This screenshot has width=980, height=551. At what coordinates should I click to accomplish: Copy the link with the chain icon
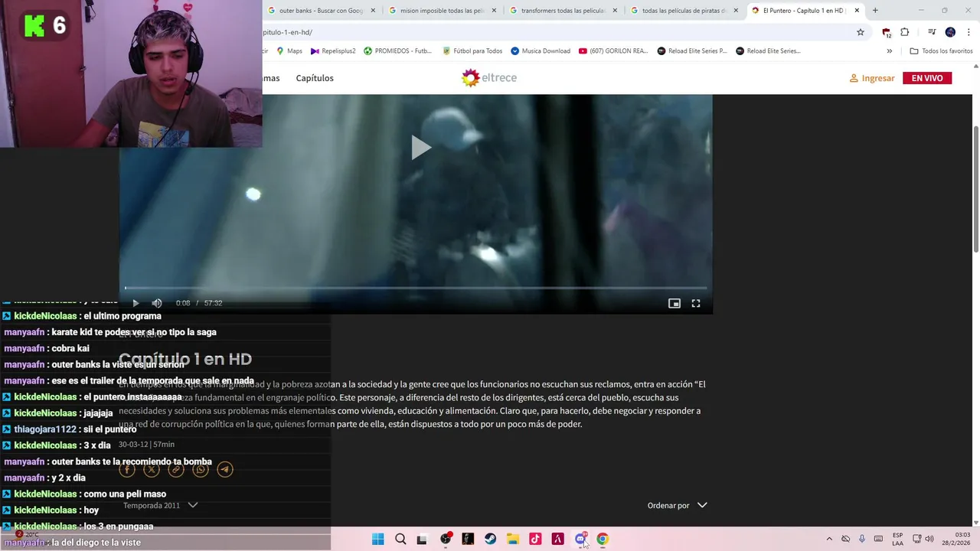(176, 470)
